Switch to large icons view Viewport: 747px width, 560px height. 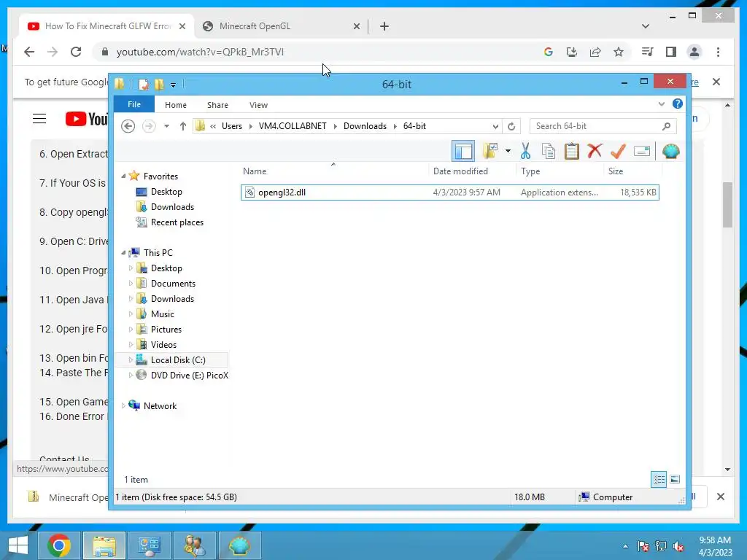pyautogui.click(x=675, y=480)
